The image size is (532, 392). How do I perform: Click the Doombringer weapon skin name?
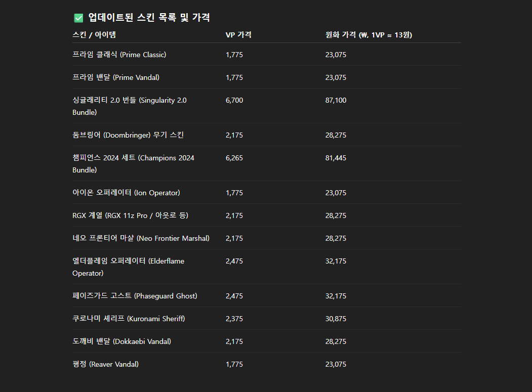point(128,135)
